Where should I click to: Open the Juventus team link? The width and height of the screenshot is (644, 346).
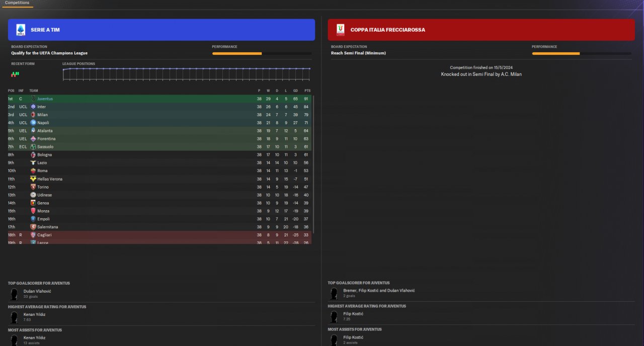pos(45,99)
